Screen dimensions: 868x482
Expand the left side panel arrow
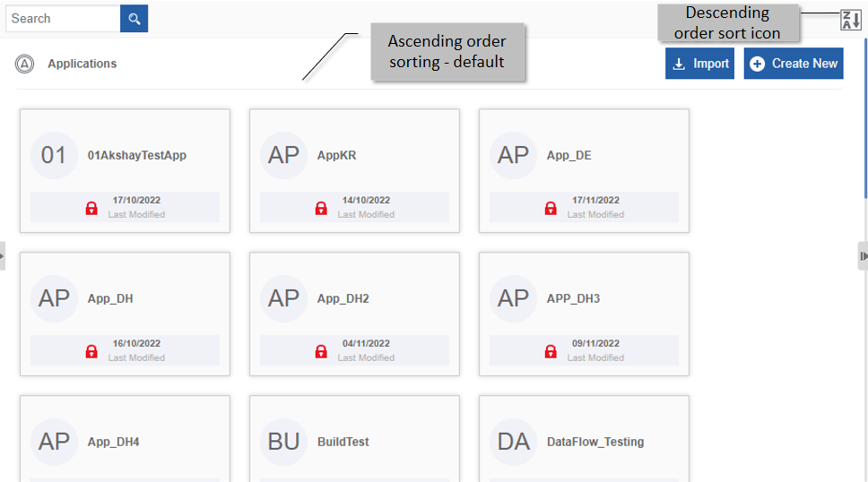[2, 255]
